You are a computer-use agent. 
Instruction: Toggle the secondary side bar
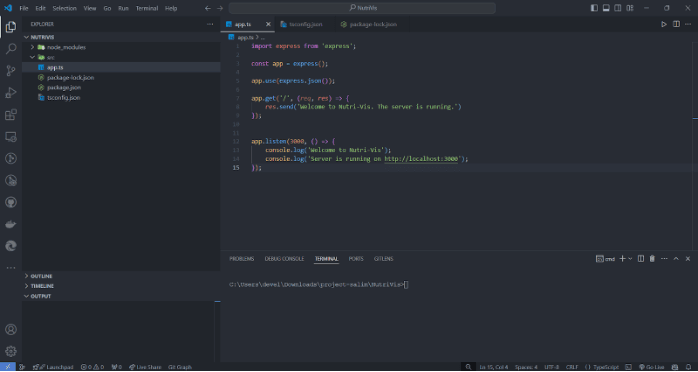[618, 8]
